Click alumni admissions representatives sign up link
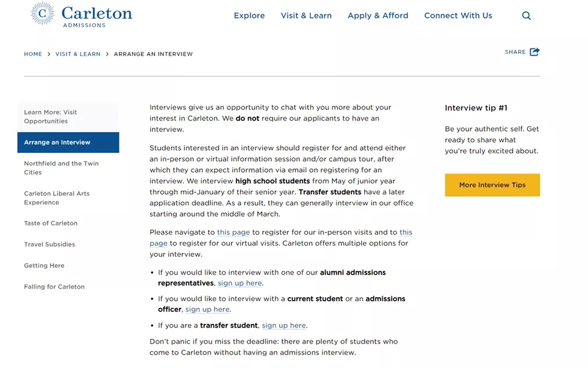The width and height of the screenshot is (588, 368). tap(239, 283)
